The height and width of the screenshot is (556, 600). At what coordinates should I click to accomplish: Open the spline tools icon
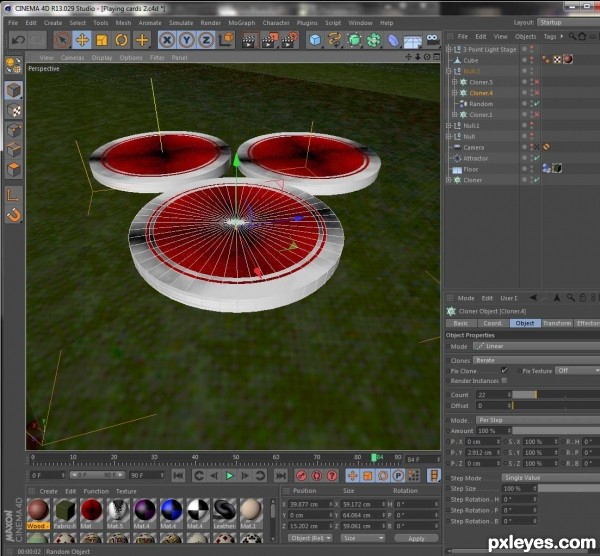pos(334,40)
